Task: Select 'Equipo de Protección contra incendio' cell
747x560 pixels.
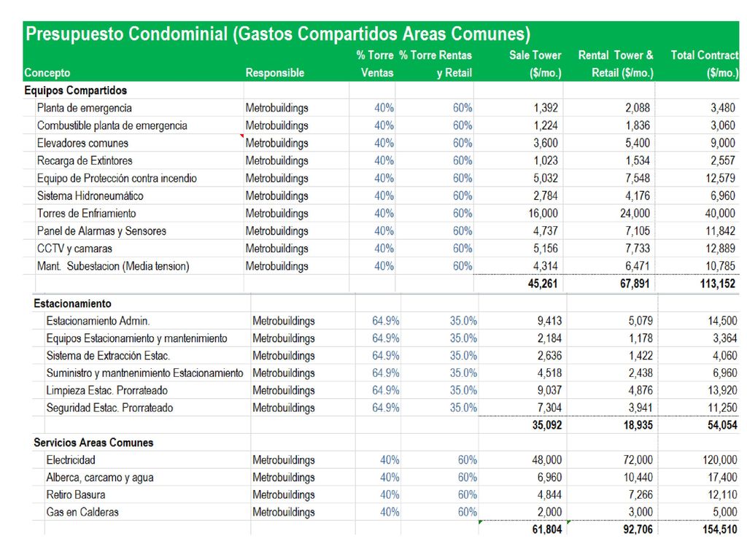Action: 117,179
